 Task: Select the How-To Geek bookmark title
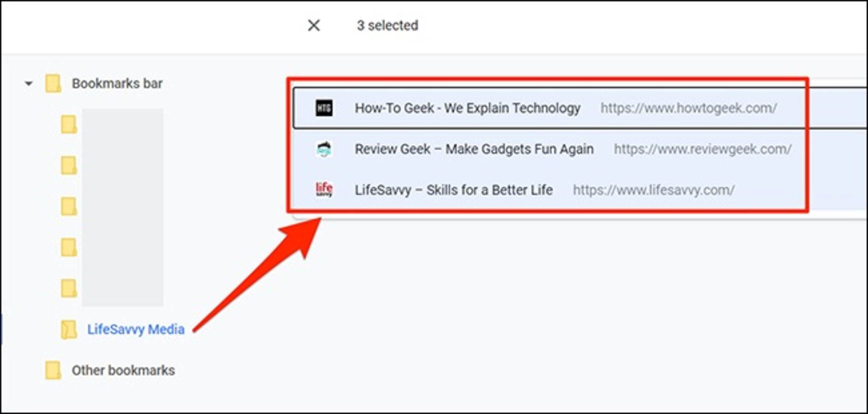467,108
